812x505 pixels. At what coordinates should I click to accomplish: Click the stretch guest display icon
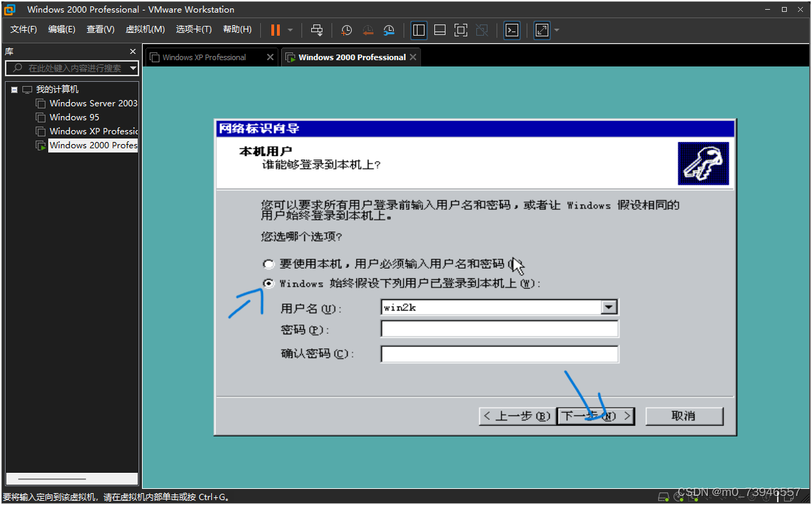click(541, 30)
